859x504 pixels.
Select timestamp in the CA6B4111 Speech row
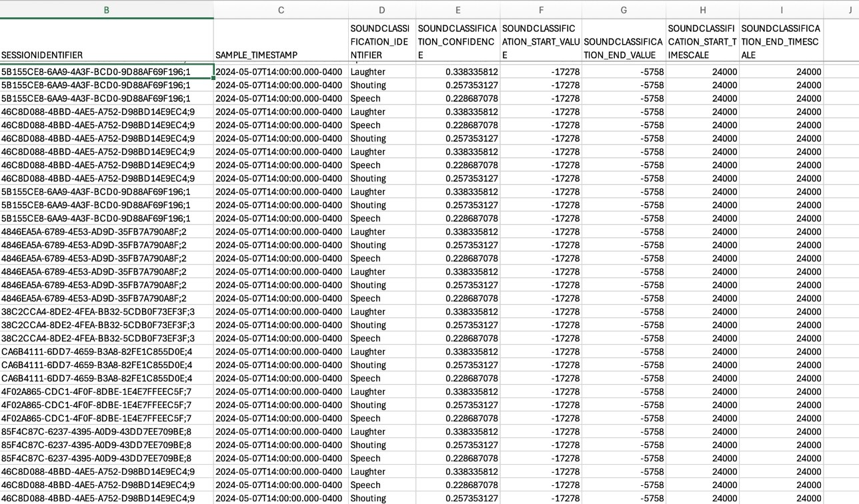(x=281, y=378)
